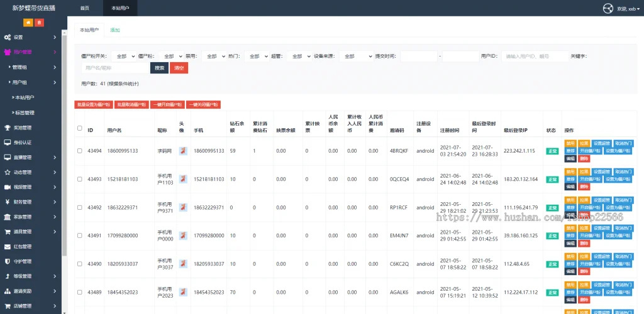Viewport: 644px width, 314px height.
Task: Check the row checkbox for ID 43492
Action: point(80,207)
